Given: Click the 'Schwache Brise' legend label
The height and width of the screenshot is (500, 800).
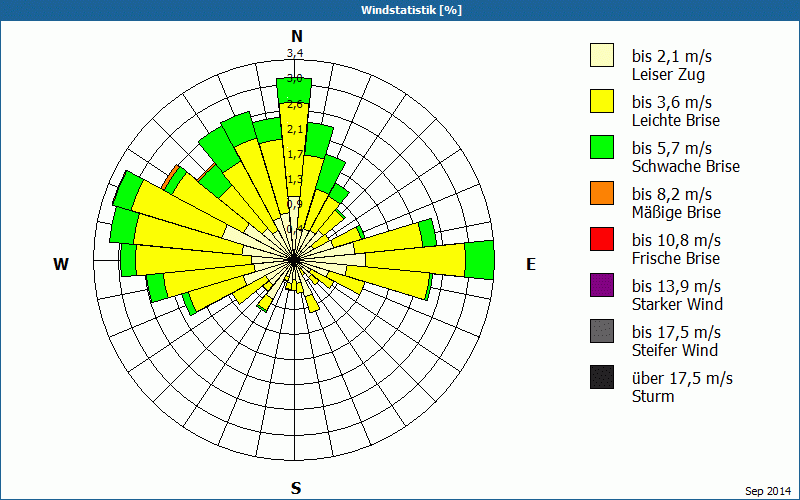Looking at the screenshot, I should click(x=686, y=166).
